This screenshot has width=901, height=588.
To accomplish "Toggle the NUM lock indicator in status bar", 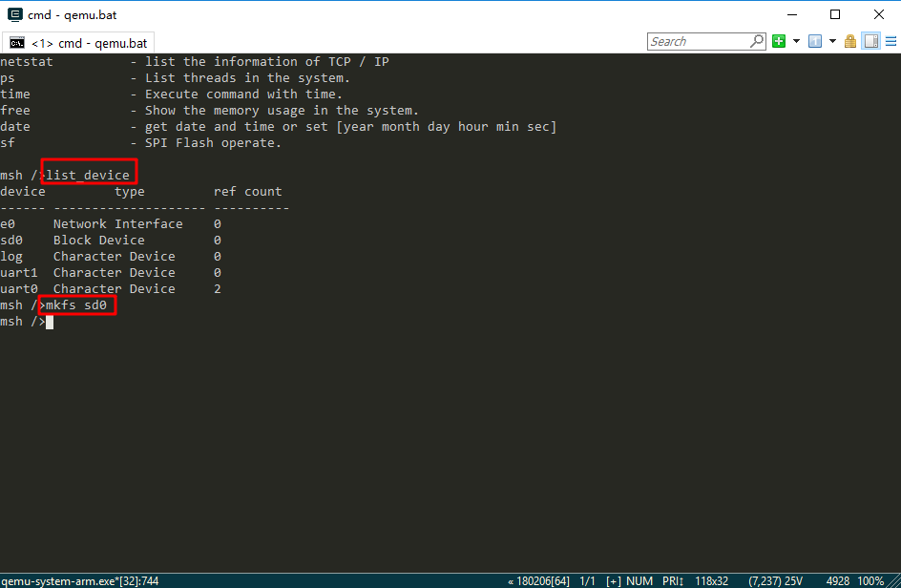I will pos(639,580).
